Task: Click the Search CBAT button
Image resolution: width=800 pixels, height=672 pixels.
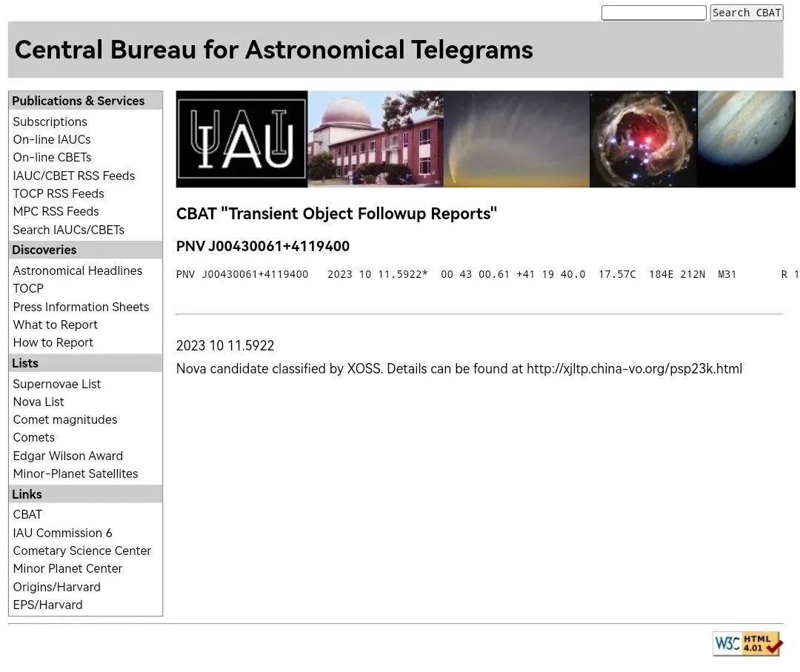Action: click(747, 13)
